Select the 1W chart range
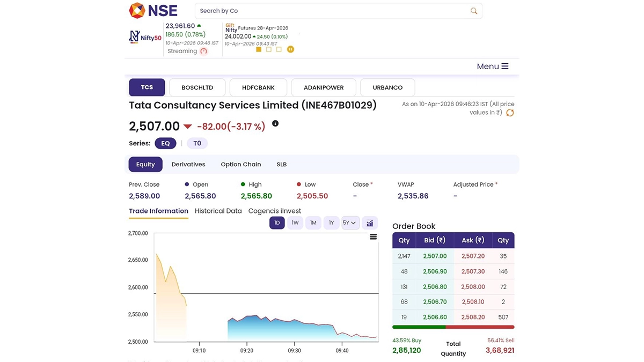 coord(295,223)
